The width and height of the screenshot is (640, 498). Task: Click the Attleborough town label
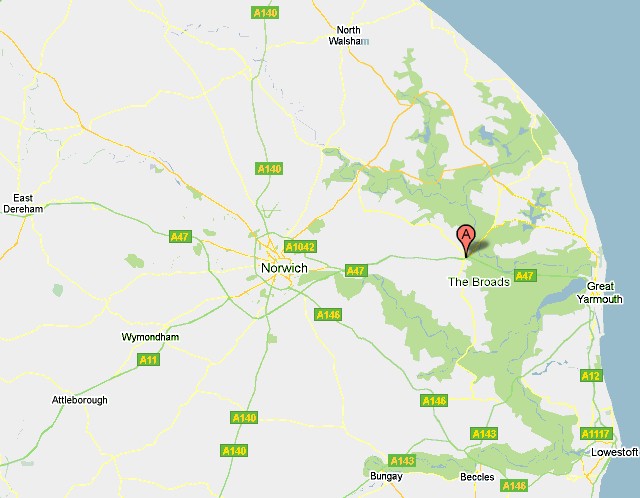coord(80,400)
